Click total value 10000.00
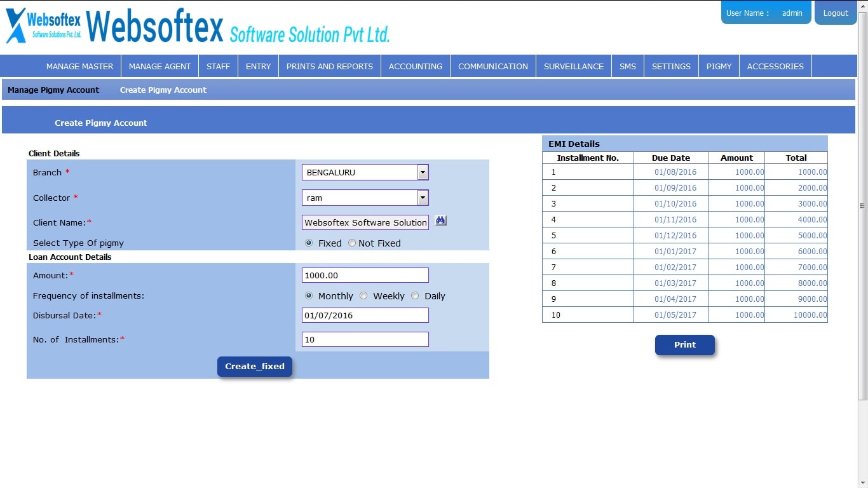 click(810, 315)
